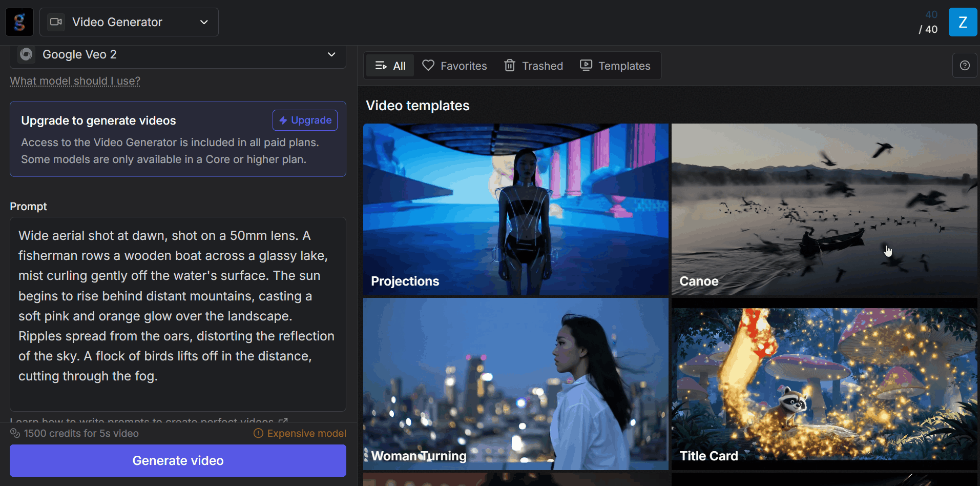
Task: Open the 'What model should I use?' link
Action: click(x=75, y=81)
